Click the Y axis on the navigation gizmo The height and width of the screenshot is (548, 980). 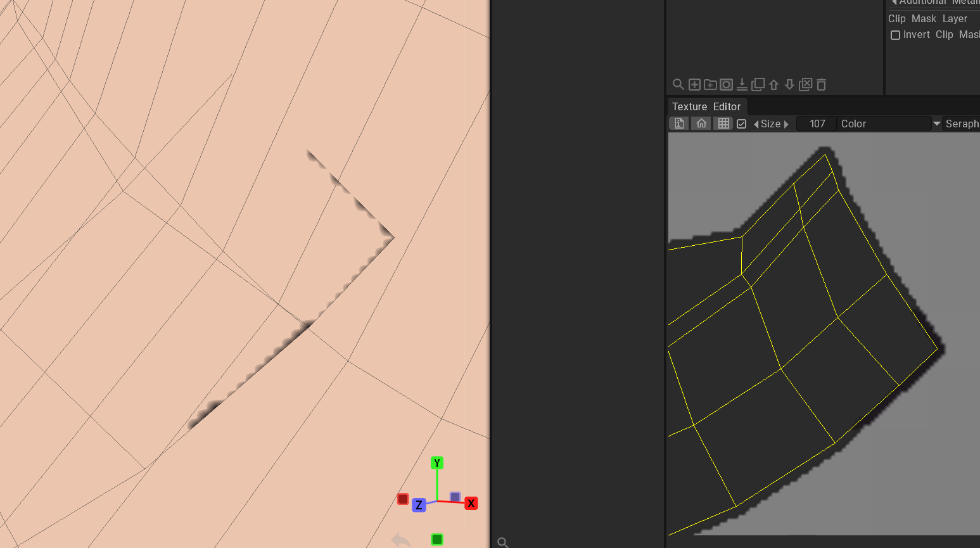pos(436,463)
